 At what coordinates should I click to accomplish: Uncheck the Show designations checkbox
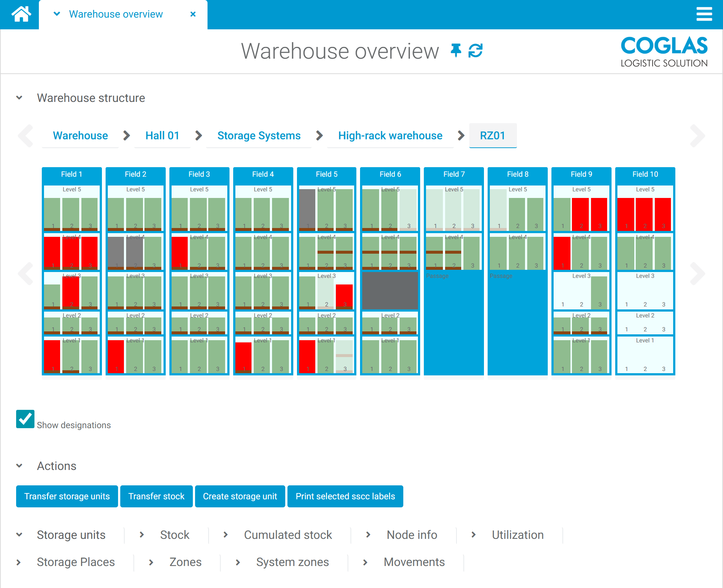[x=25, y=419]
